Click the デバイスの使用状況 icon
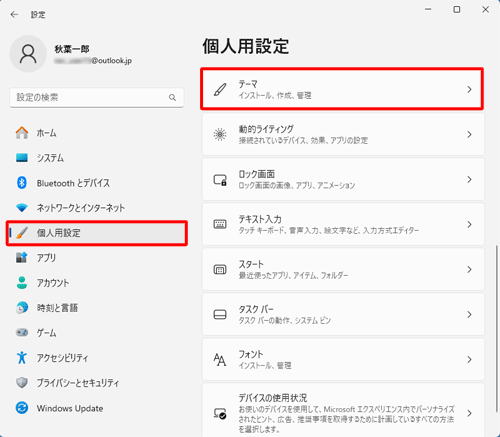 click(220, 414)
